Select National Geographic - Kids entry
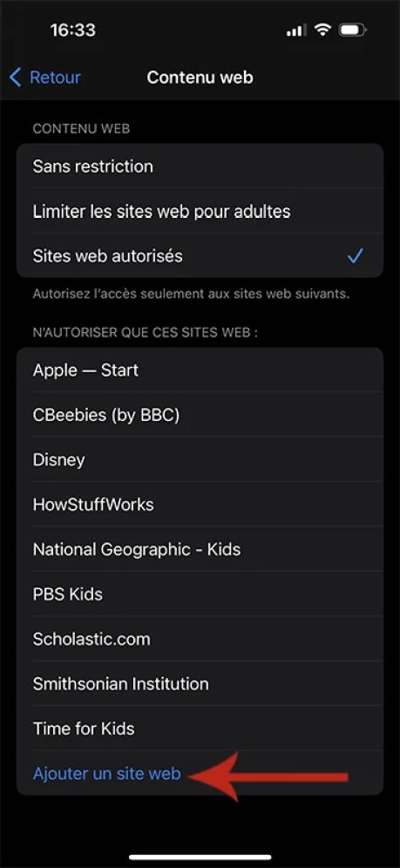The image size is (400, 868). 200,549
